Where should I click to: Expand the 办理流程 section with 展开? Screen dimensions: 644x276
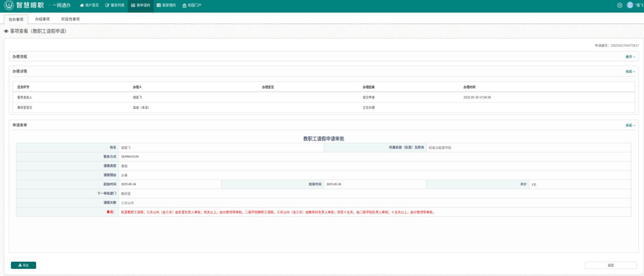(630, 57)
